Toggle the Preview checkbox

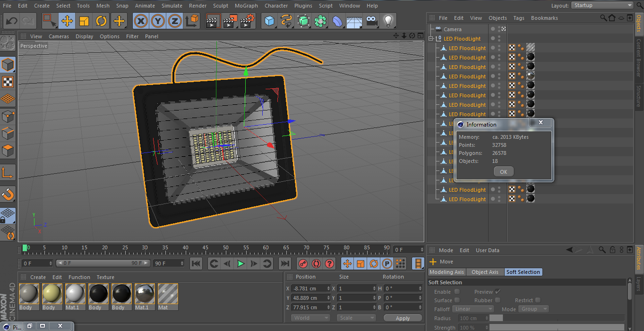(498, 292)
